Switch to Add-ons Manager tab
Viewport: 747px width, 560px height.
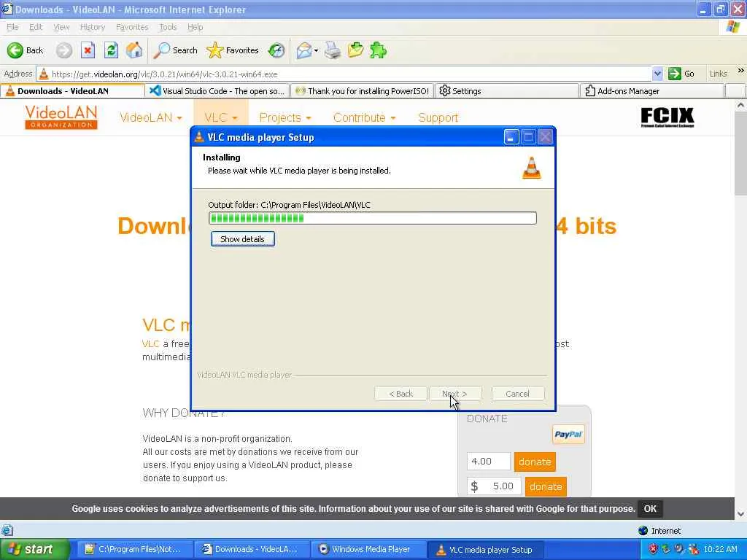(651, 91)
